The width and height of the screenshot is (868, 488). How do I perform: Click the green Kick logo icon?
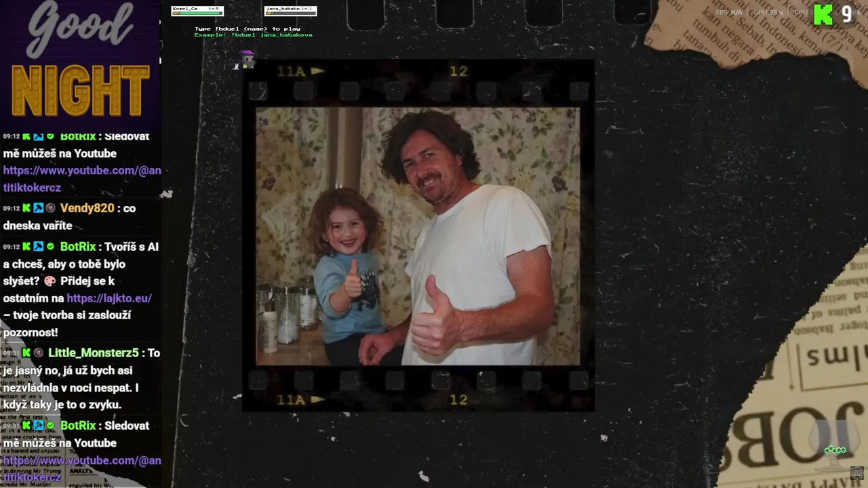coord(823,14)
